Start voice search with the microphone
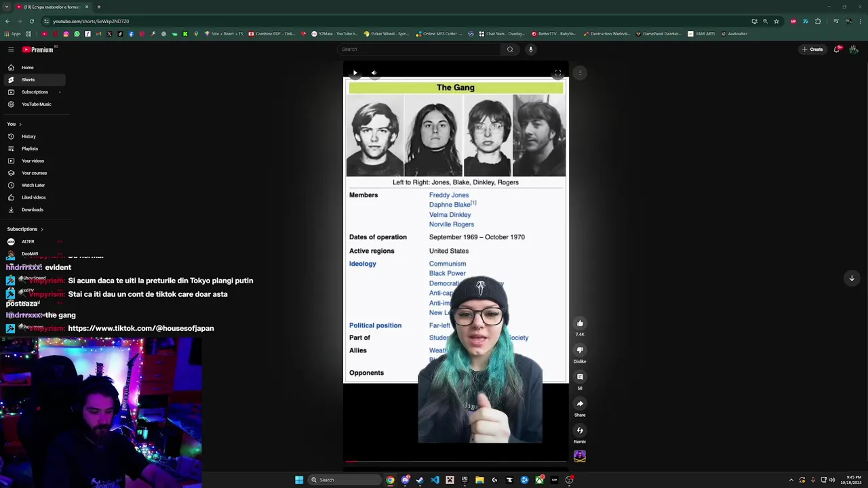This screenshot has height=488, width=868. pyautogui.click(x=531, y=49)
